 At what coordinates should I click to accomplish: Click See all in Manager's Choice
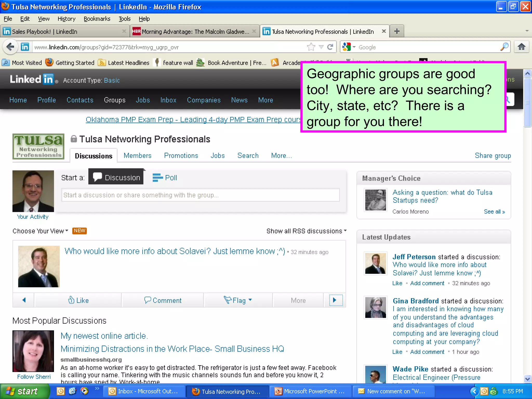pyautogui.click(x=494, y=212)
